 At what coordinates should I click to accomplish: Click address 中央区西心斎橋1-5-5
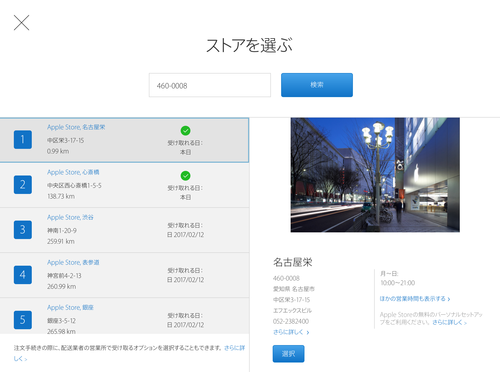[74, 185]
